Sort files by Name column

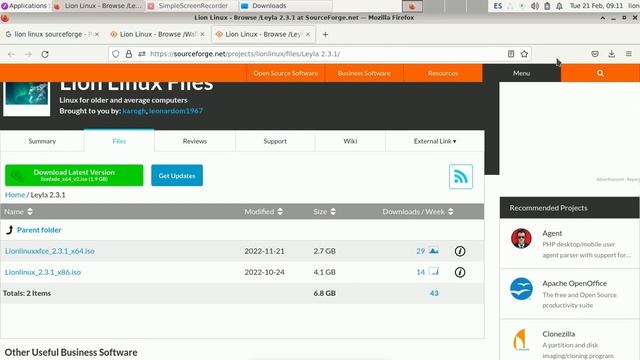[x=18, y=211]
